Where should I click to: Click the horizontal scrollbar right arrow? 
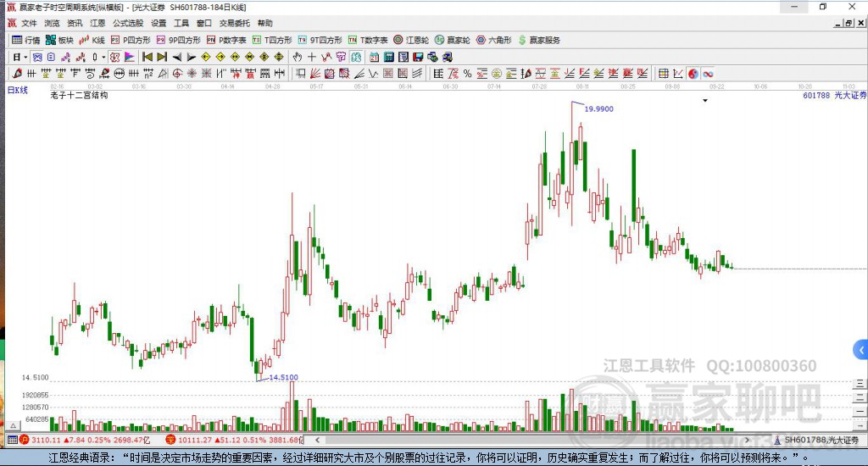coord(747,440)
